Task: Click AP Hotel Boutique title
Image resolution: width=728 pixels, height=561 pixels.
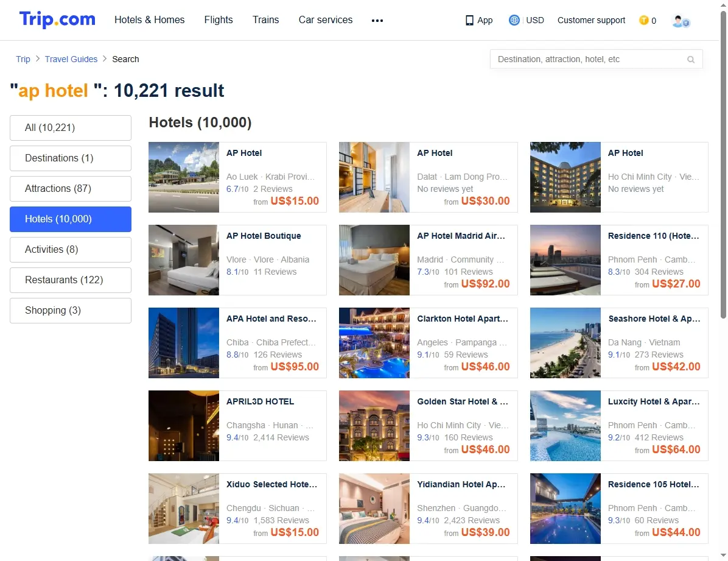Action: (x=264, y=236)
